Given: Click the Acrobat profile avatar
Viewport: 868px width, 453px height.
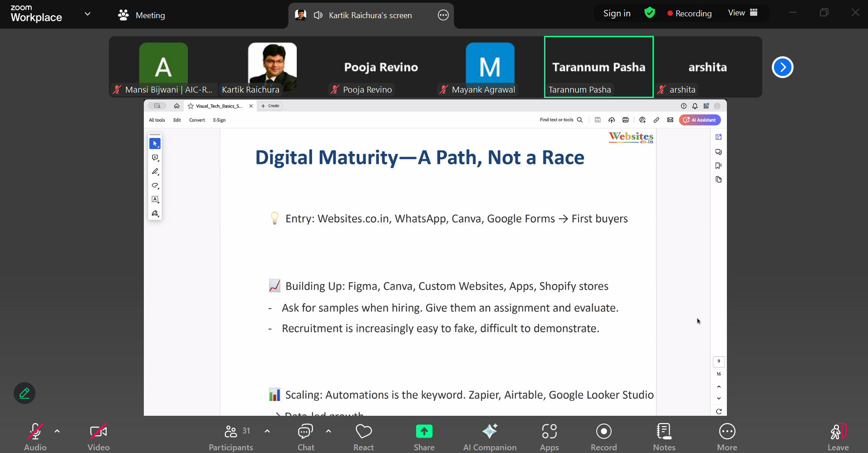Looking at the screenshot, I should [717, 106].
